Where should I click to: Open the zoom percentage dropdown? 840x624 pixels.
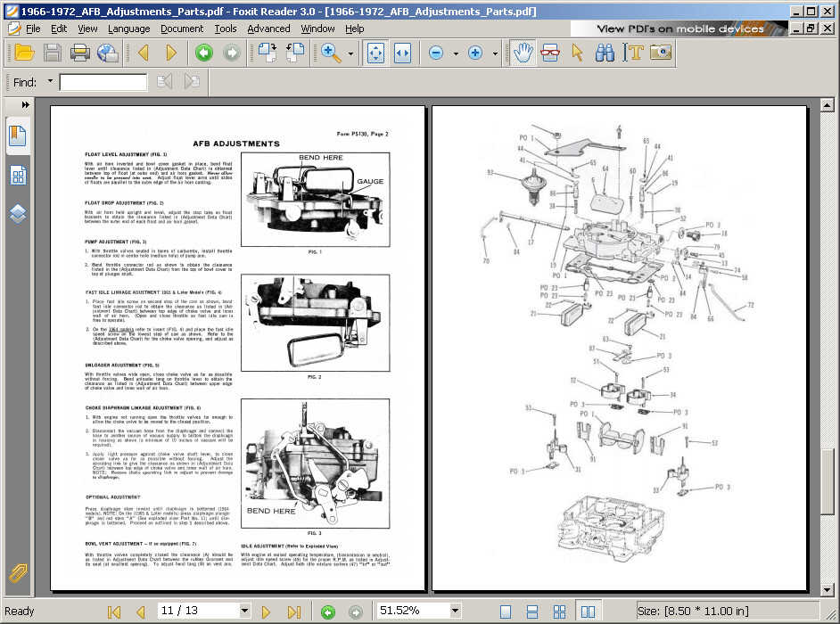[456, 611]
